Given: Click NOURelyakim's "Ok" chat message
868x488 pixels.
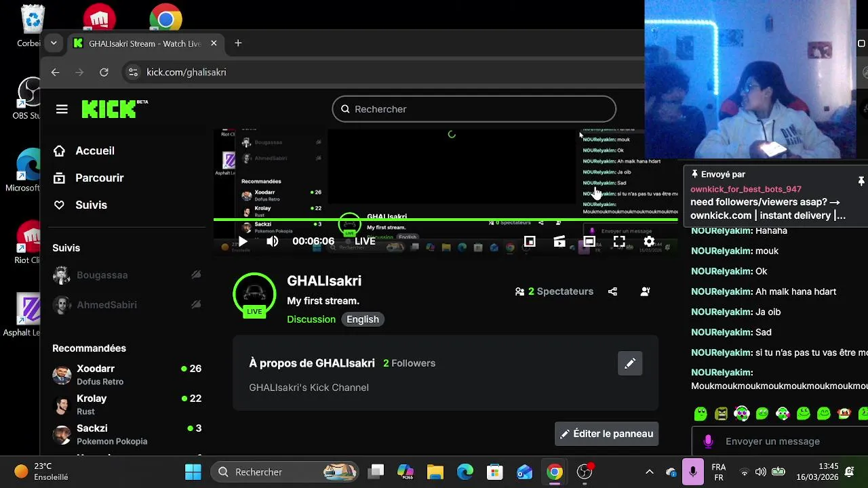Looking at the screenshot, I should coord(729,271).
